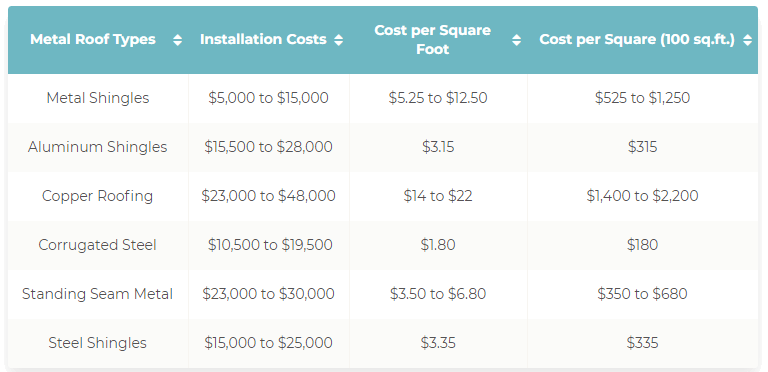The width and height of the screenshot is (768, 372).
Task: Sort table by Installation Costs header
Action: tap(264, 40)
